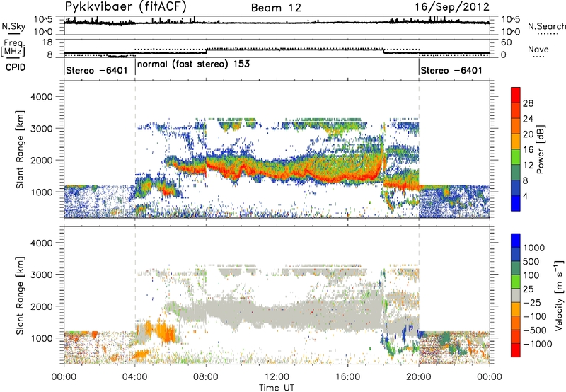Click the "28" power colorbar label
The width and height of the screenshot is (566, 392).
(x=528, y=103)
